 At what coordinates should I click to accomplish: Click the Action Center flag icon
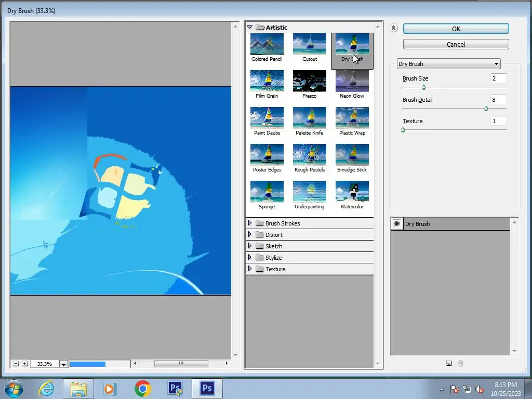click(x=455, y=389)
